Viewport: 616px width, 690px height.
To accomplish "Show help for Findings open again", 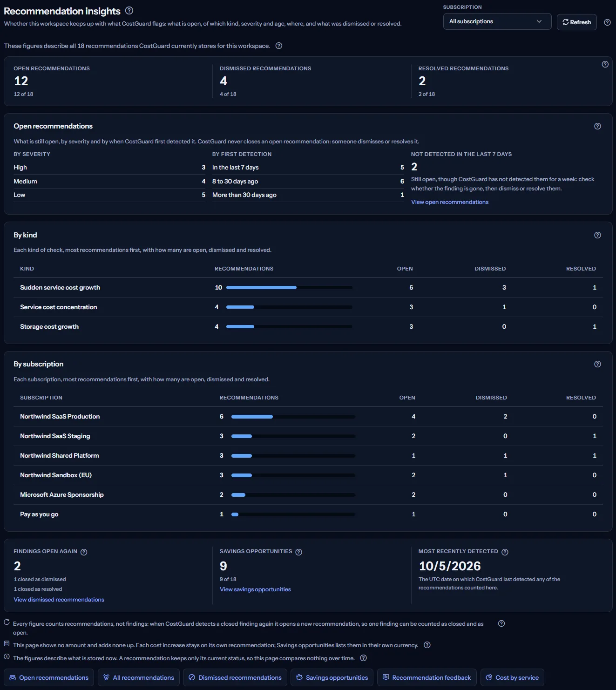I will (84, 552).
